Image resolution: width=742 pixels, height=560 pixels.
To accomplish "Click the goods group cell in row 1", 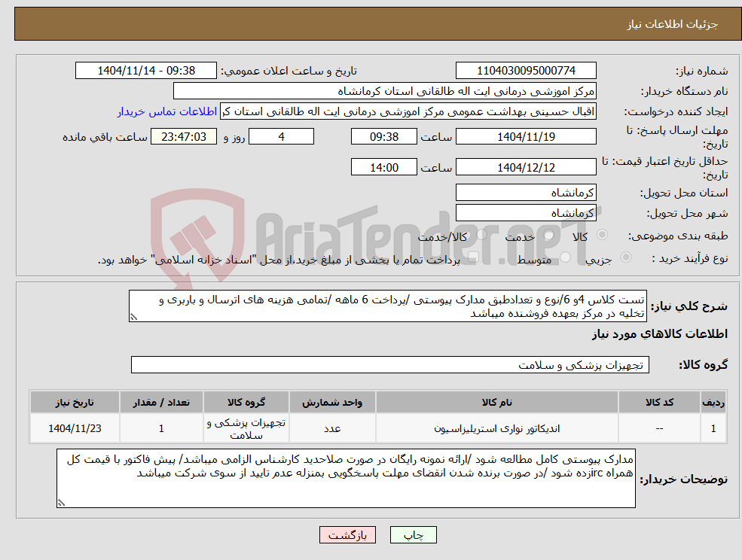I will 246,428.
